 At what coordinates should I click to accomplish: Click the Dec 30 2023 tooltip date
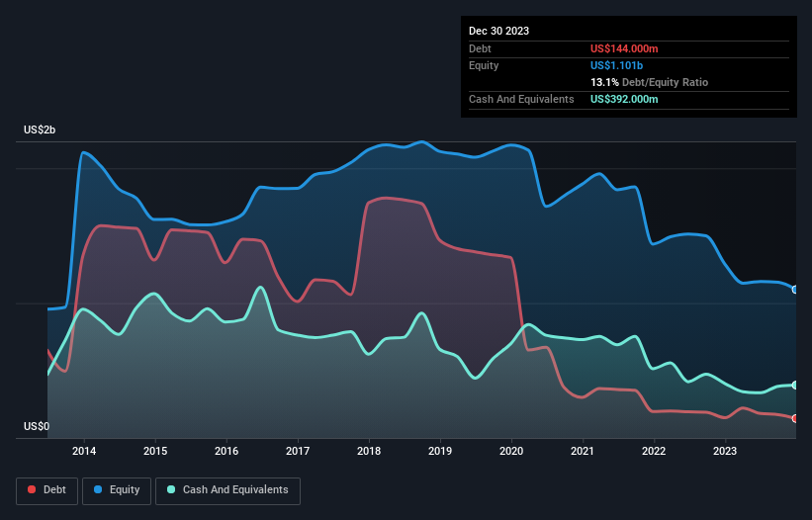[498, 31]
